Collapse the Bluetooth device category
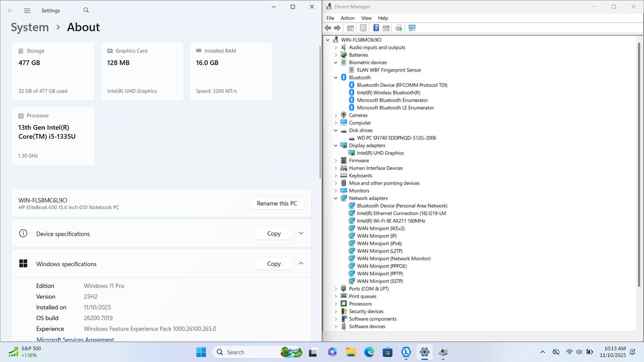 336,78
